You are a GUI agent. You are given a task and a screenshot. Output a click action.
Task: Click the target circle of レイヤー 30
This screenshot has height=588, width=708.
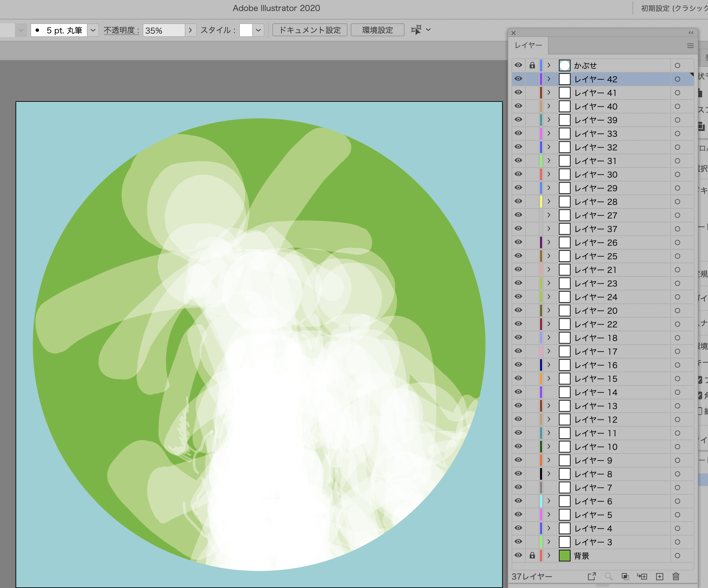pyautogui.click(x=678, y=174)
